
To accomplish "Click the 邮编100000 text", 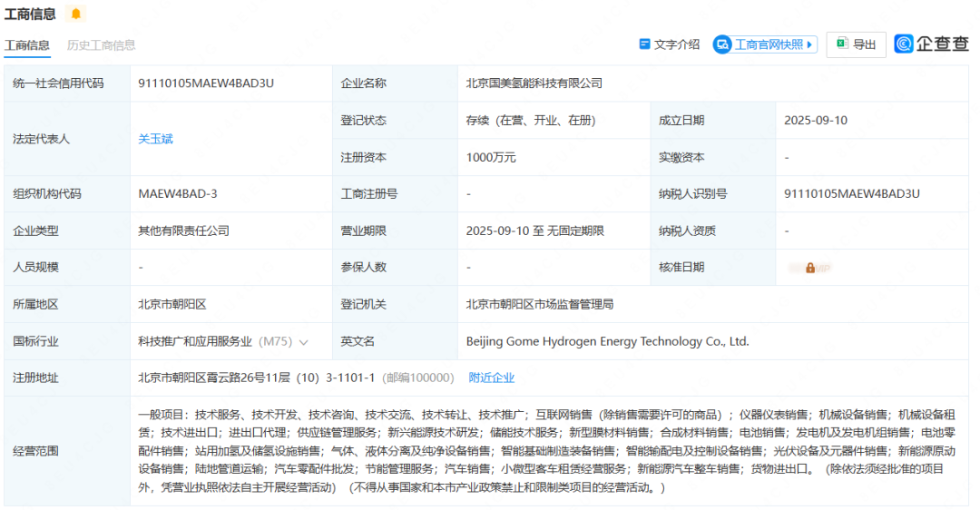I will [418, 378].
